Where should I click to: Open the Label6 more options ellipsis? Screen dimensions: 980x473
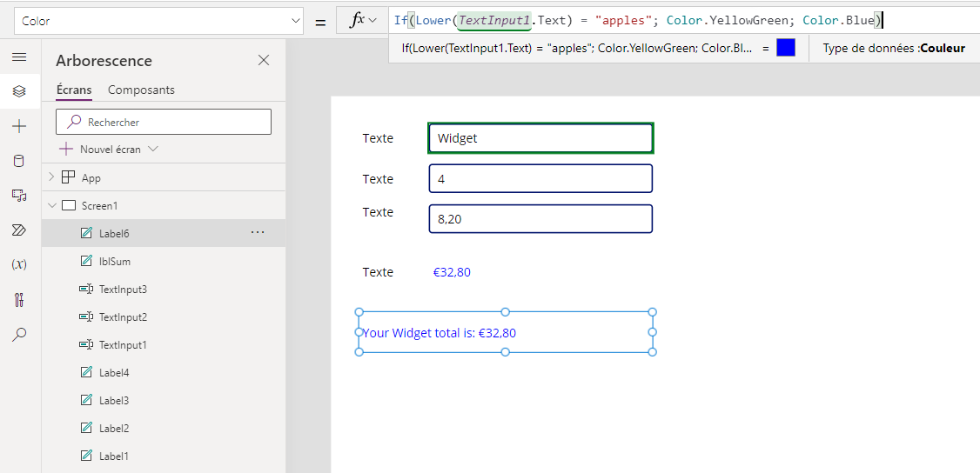(258, 233)
